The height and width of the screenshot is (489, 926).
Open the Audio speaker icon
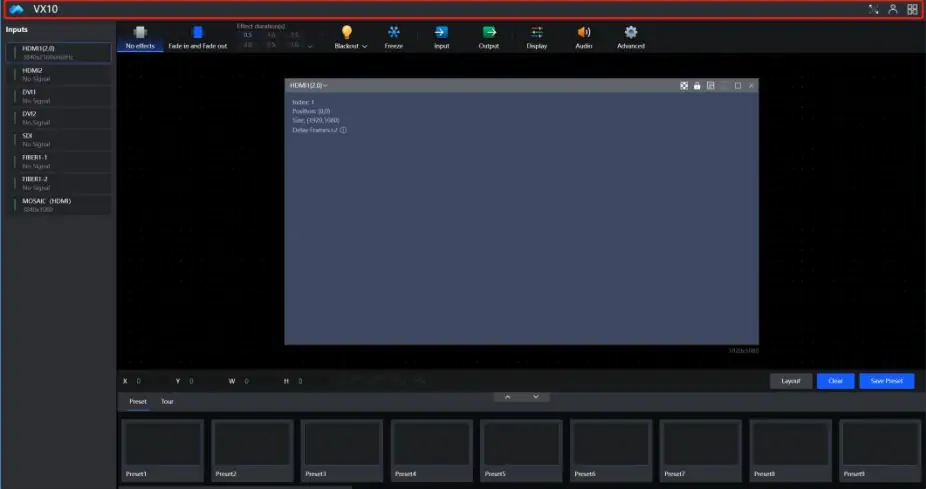583,32
